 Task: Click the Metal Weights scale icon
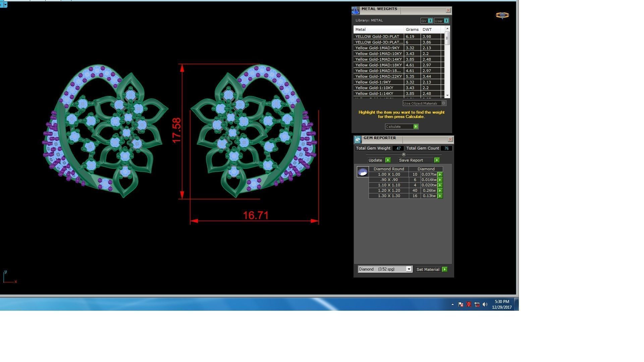coord(356,11)
